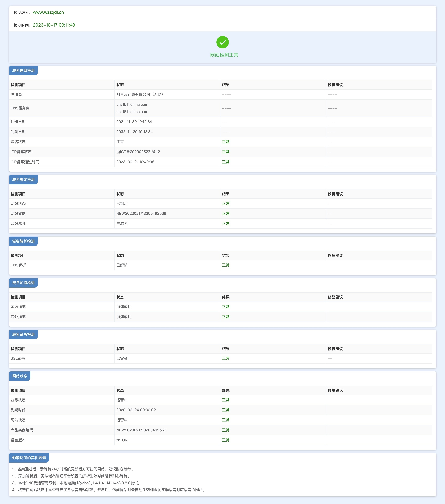Click 正常 result in 网站属性 row

[226, 224]
